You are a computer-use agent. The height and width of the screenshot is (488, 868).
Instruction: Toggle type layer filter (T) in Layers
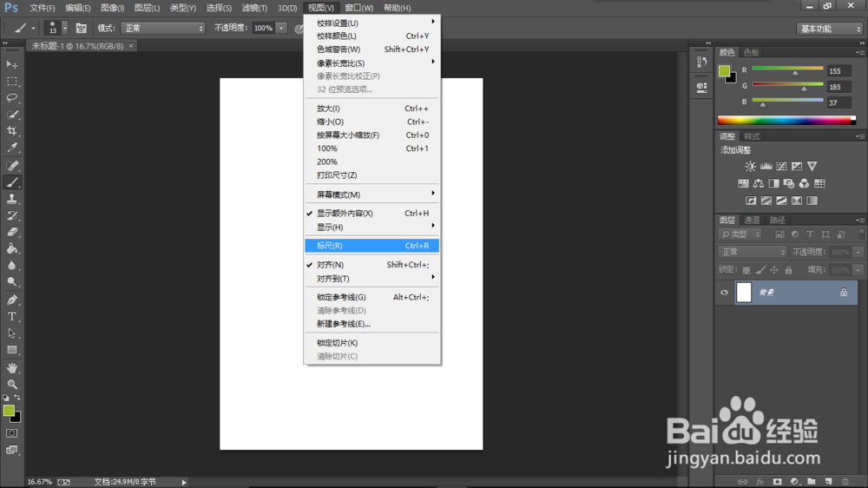(x=810, y=234)
